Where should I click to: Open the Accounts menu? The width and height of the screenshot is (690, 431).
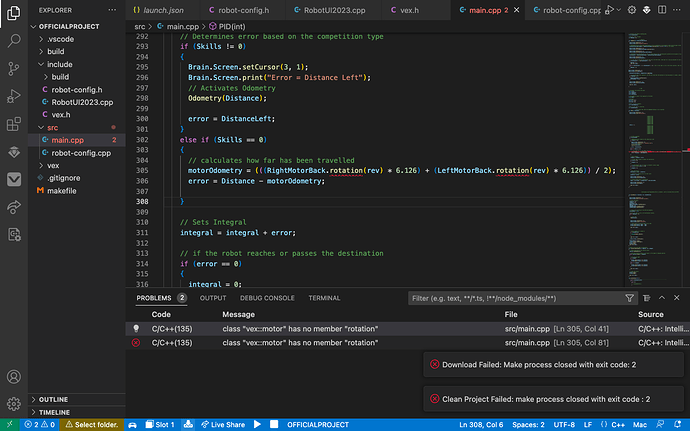tap(14, 377)
